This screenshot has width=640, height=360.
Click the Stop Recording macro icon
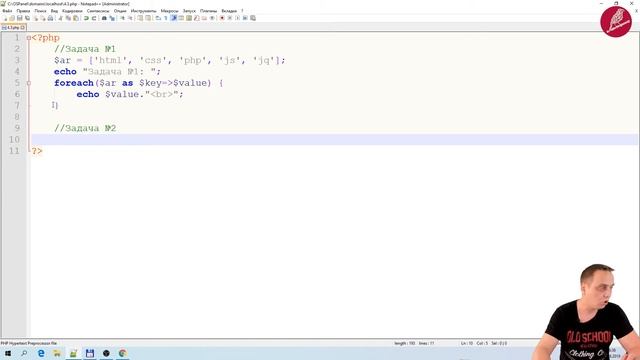point(230,18)
